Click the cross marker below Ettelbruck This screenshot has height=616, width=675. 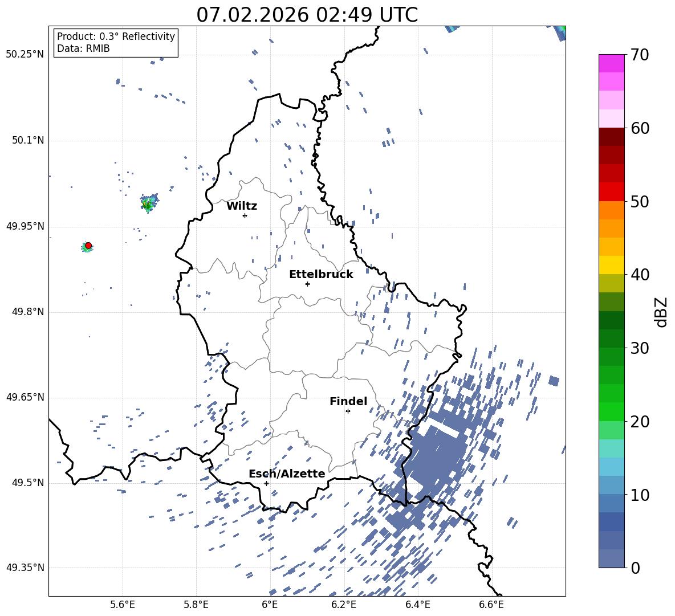click(307, 284)
